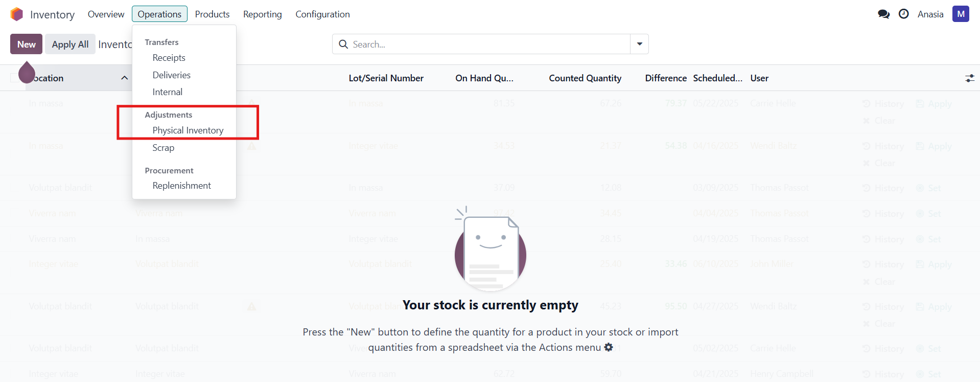The image size is (980, 382).
Task: Open the search filters dropdown arrow
Action: [x=639, y=44]
